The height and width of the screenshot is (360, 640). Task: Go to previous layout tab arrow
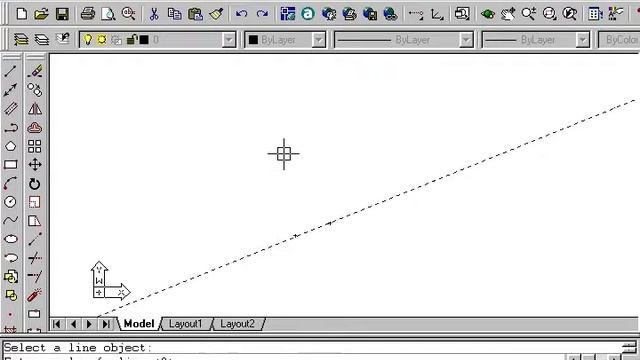(73, 324)
